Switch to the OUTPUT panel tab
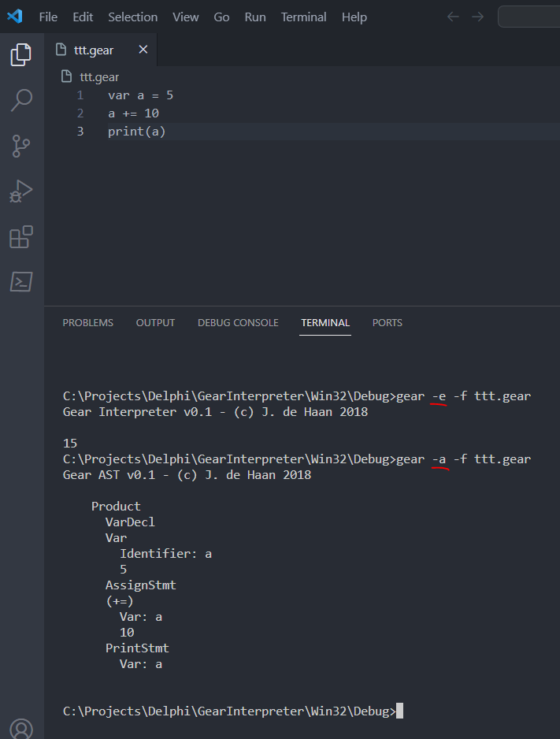The height and width of the screenshot is (739, 560). [155, 323]
